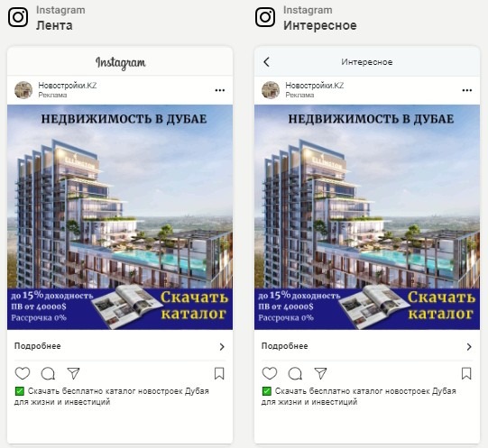Bookmark the ad in the Лента preview
Image resolution: width=488 pixels, height=448 pixels.
coord(219,373)
